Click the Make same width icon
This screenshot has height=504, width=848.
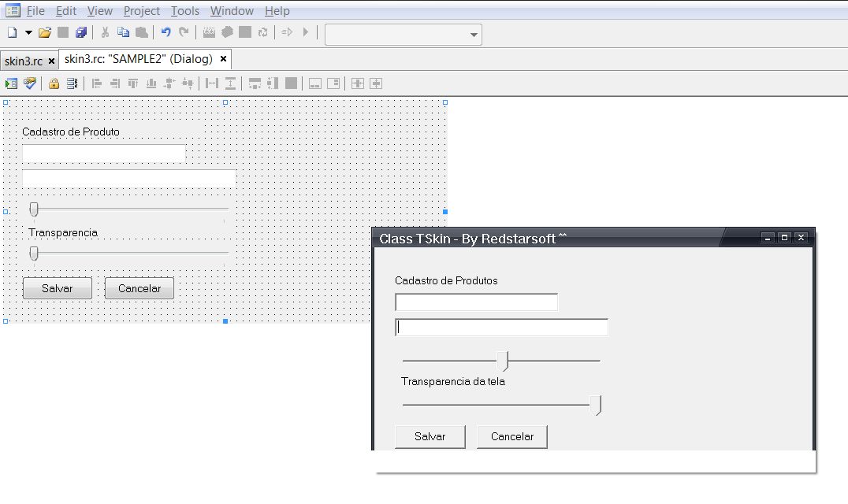255,83
